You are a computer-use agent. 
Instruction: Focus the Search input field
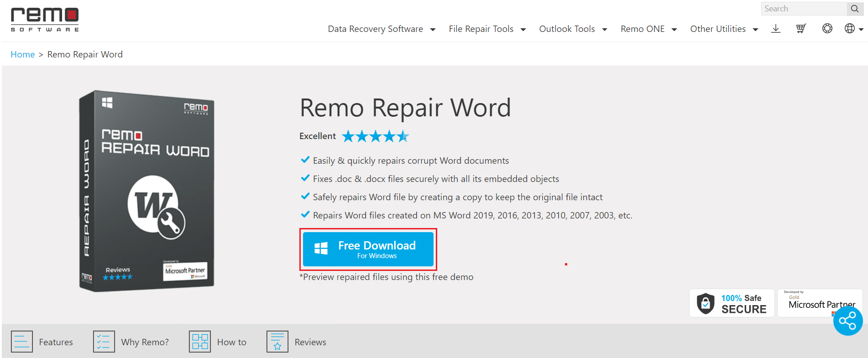[x=804, y=9]
